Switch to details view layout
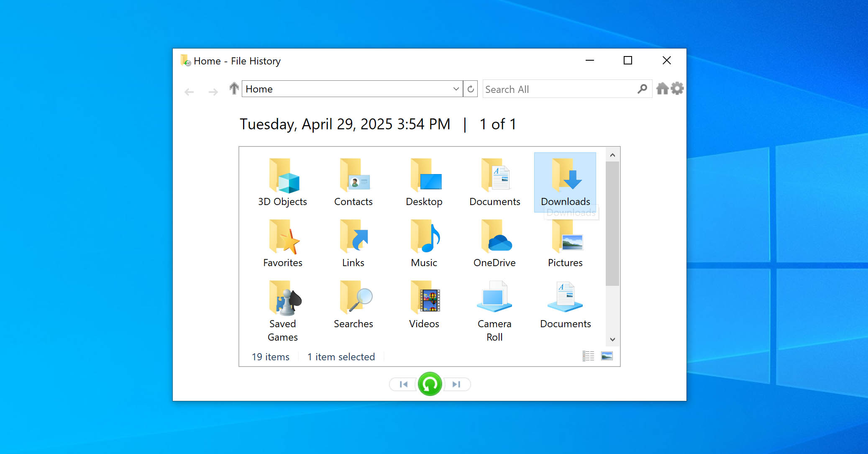Viewport: 868px width, 454px height. 588,356
